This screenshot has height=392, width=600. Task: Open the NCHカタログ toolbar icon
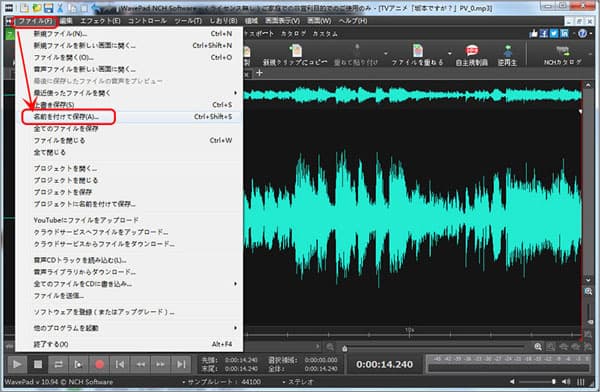(x=562, y=55)
